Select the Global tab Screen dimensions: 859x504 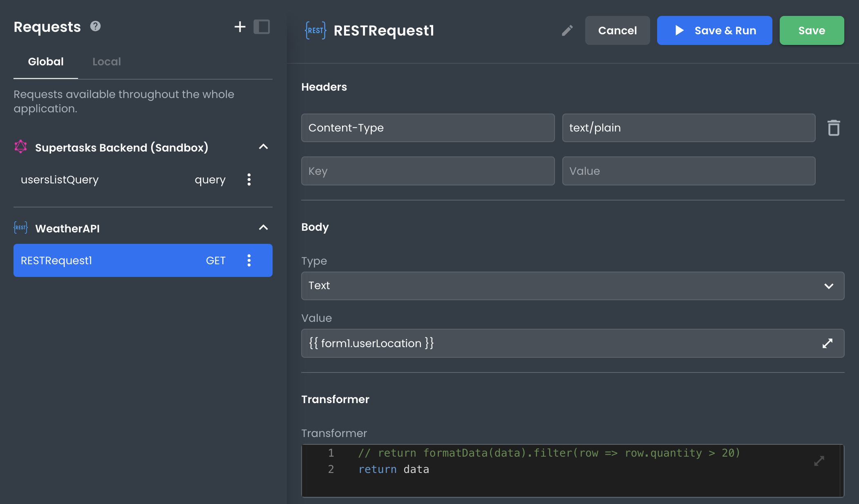46,62
